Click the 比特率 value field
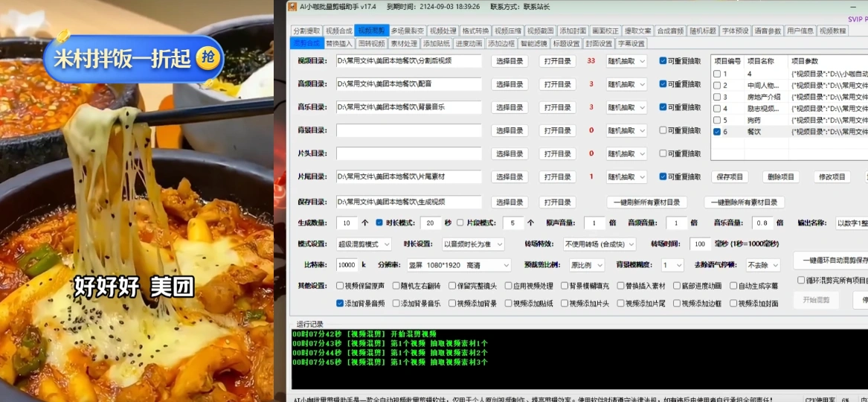This screenshot has height=402, width=868. click(347, 265)
